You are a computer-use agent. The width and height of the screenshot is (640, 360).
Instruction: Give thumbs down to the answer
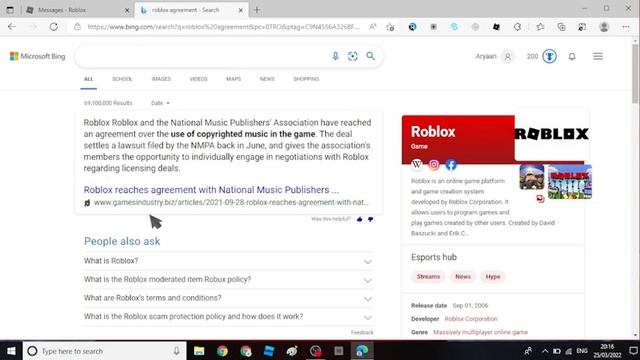[x=370, y=219]
